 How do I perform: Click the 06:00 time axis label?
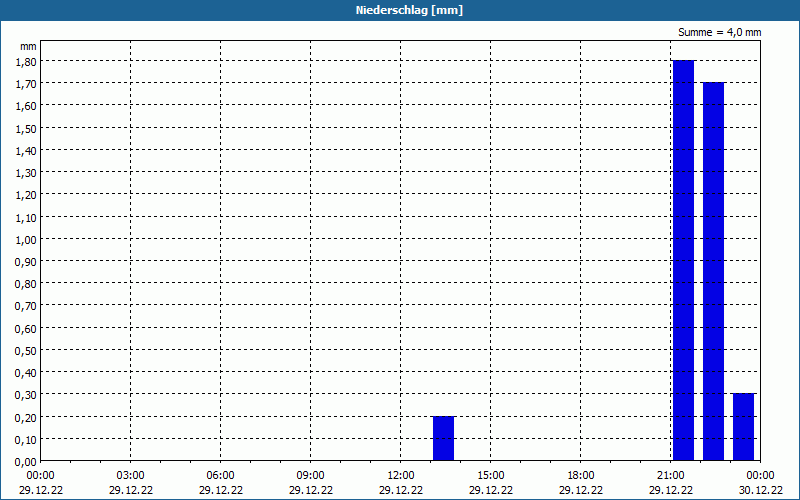(x=220, y=476)
